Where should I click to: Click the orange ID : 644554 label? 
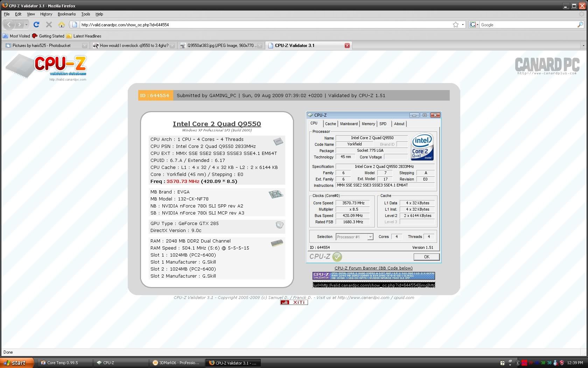pyautogui.click(x=155, y=95)
